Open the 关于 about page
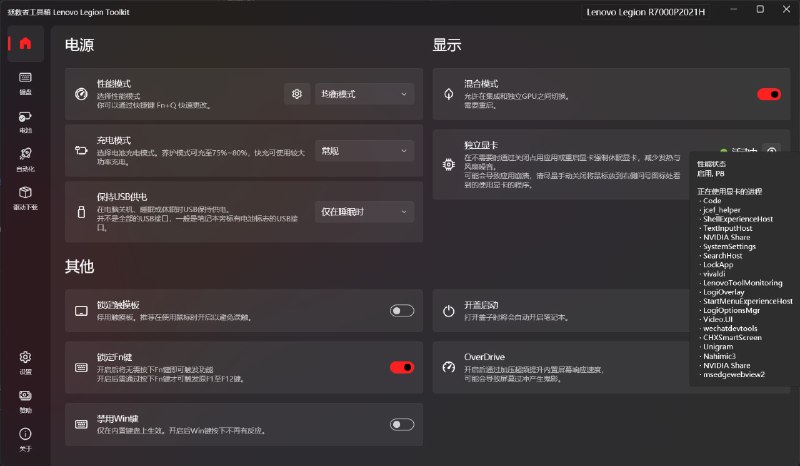 [x=25, y=438]
